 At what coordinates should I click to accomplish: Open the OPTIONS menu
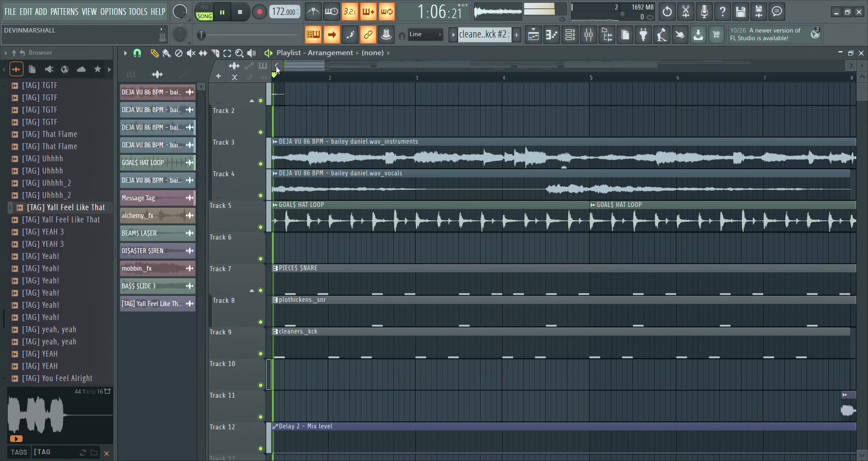point(113,12)
